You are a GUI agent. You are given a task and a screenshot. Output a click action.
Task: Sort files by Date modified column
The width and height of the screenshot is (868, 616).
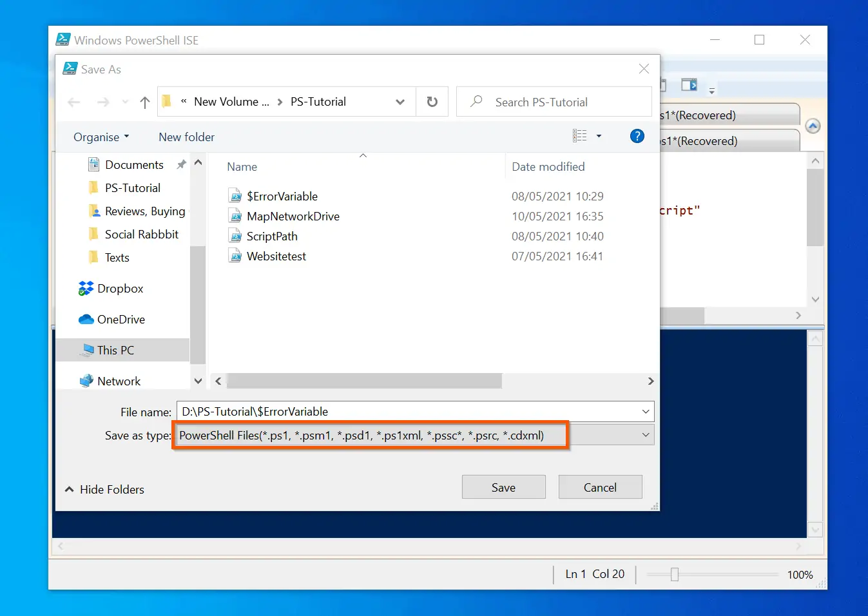(x=548, y=167)
